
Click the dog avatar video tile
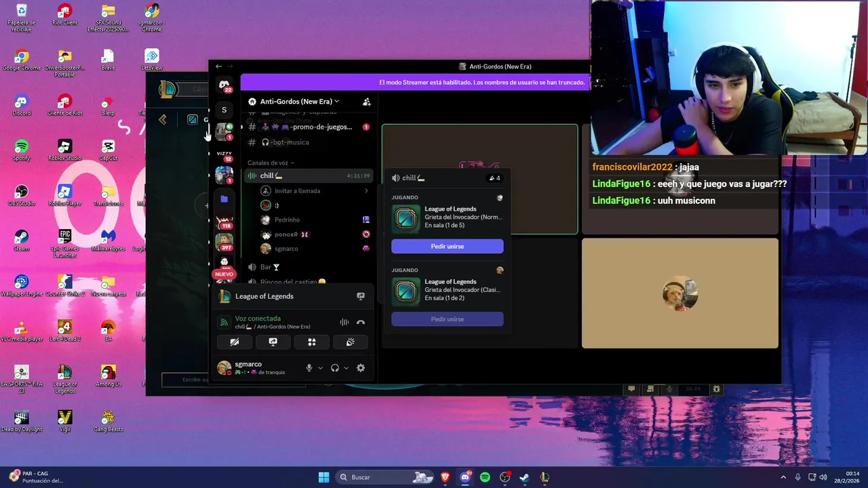pyautogui.click(x=680, y=293)
